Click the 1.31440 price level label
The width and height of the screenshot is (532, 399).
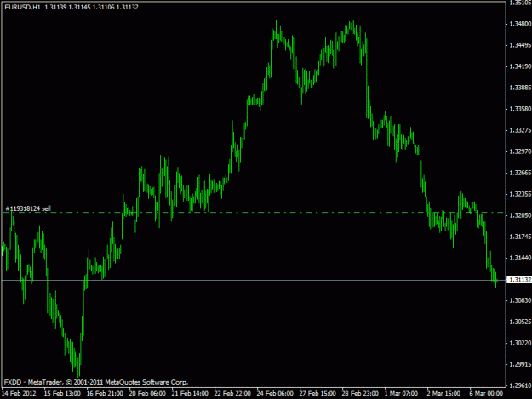point(520,258)
